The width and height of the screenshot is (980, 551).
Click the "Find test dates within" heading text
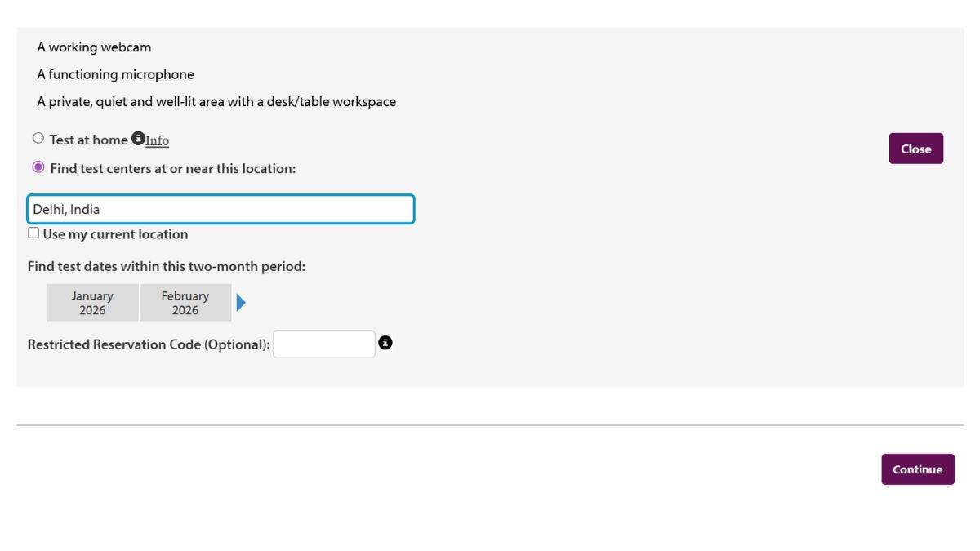tap(167, 266)
